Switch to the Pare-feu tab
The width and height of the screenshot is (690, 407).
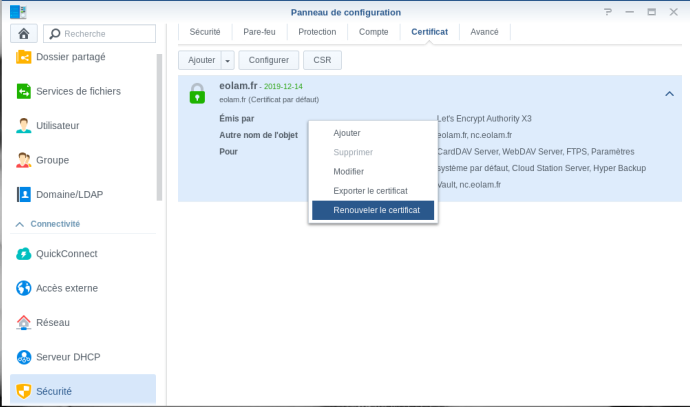click(x=259, y=32)
